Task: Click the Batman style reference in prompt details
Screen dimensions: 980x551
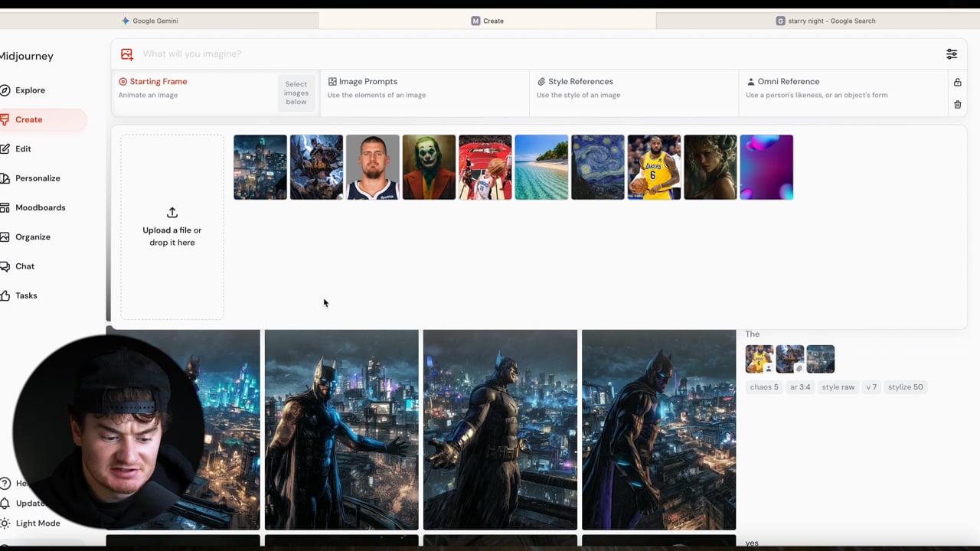Action: [x=790, y=359]
